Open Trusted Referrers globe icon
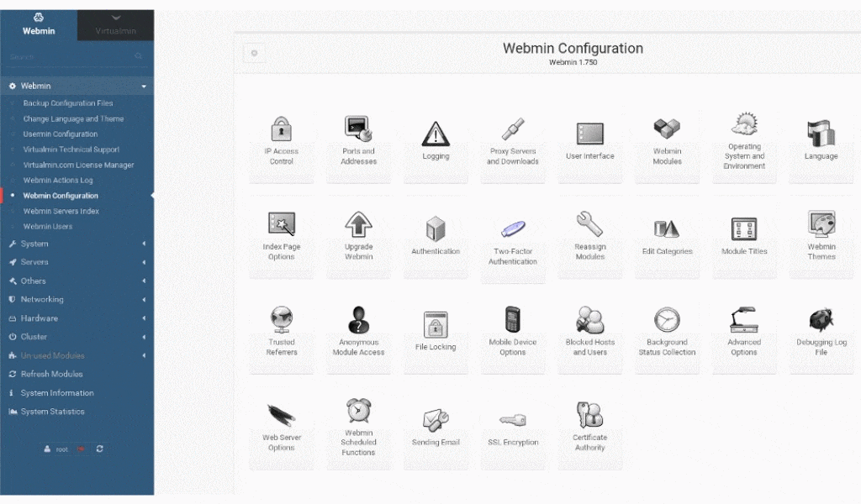This screenshot has height=504, width=861. [x=281, y=320]
